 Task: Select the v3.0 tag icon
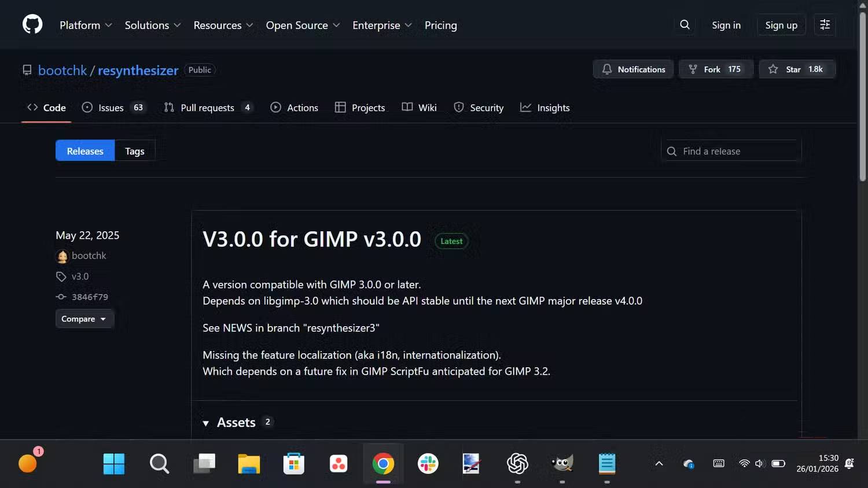point(61,276)
